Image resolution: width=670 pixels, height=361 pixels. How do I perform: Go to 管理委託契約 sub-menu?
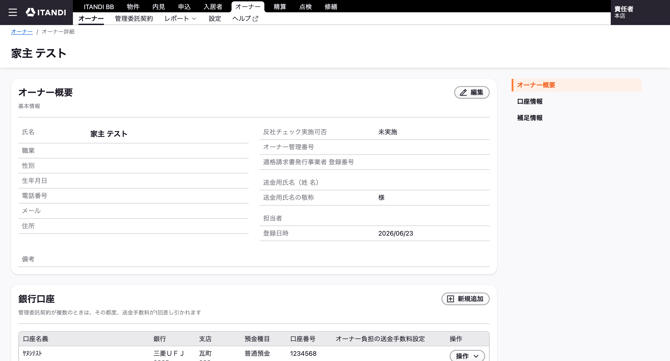tap(134, 19)
